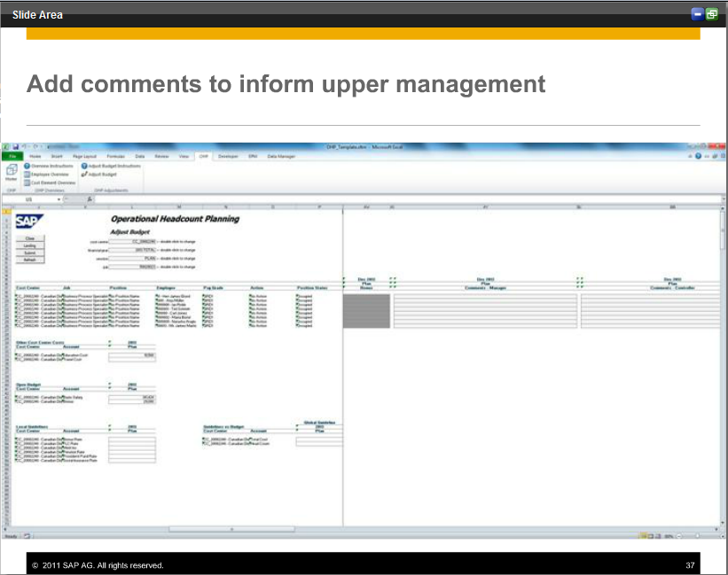Screen dimensions: 728x575
Task: Open the Undo dropdown arrow
Action: click(27, 147)
